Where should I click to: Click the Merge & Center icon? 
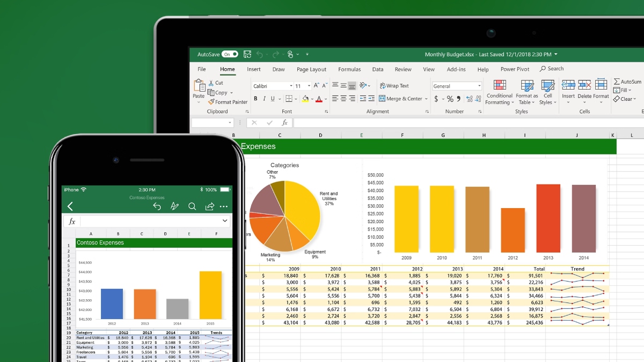(x=382, y=99)
